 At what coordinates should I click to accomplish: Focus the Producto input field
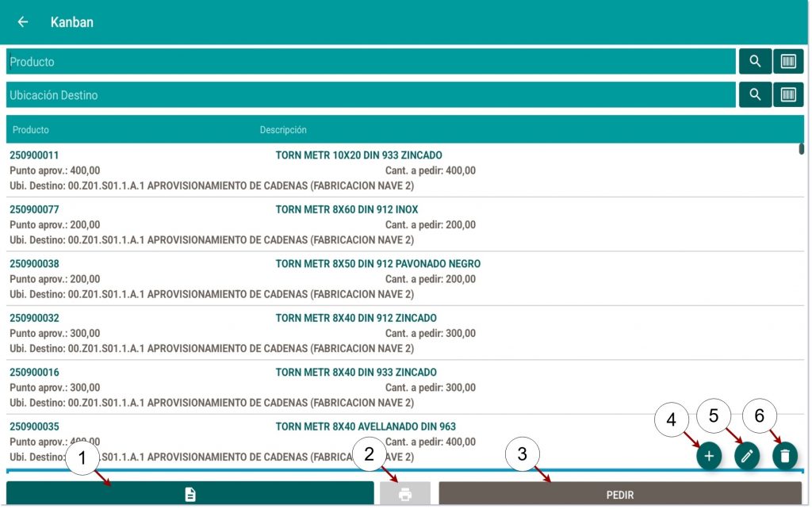tap(370, 62)
